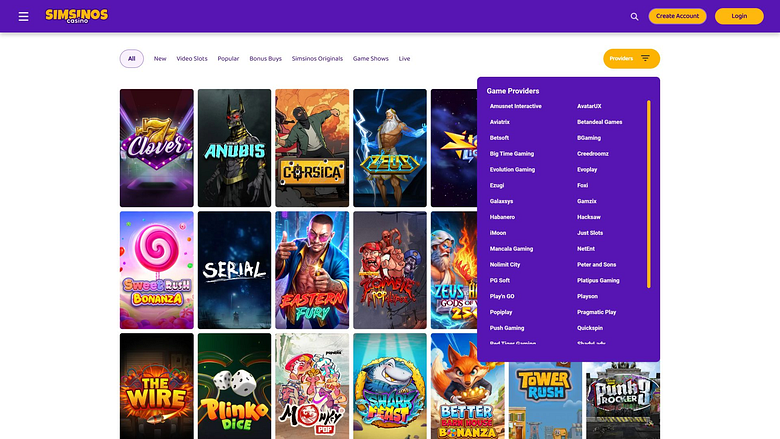Switch to the Game Shows tab

[x=371, y=59]
